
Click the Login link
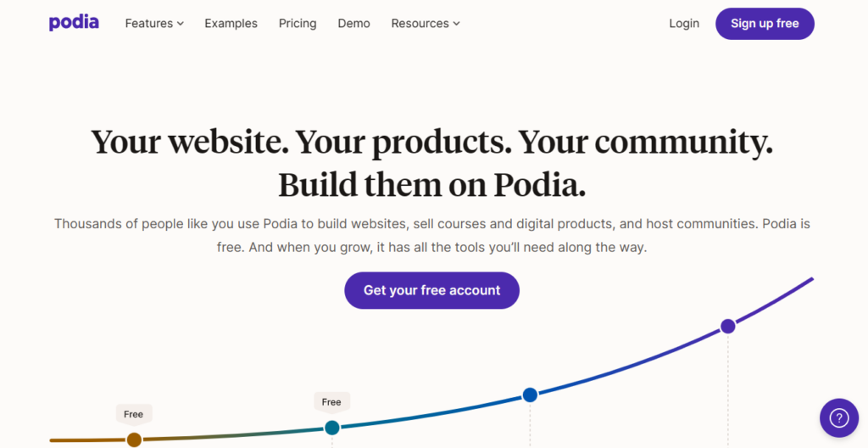684,23
